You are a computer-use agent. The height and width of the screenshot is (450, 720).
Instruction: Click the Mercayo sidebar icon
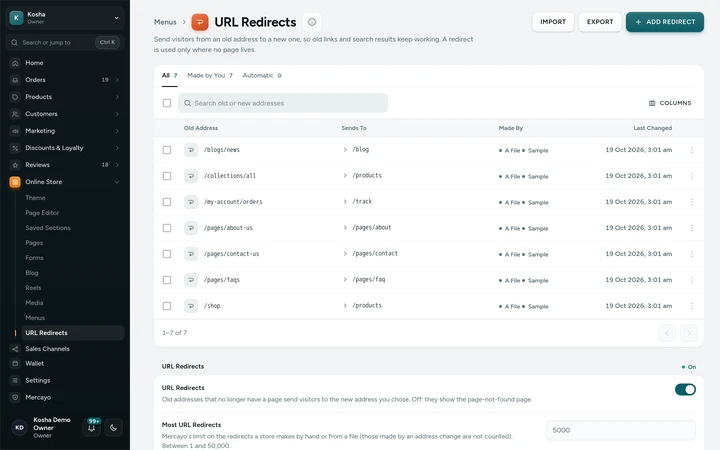tap(15, 397)
